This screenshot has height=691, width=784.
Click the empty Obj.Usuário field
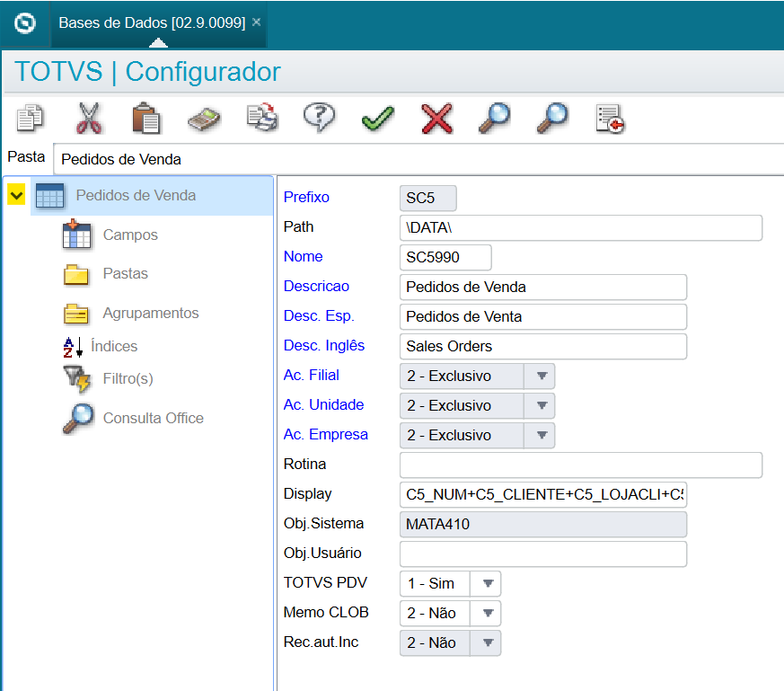543,554
